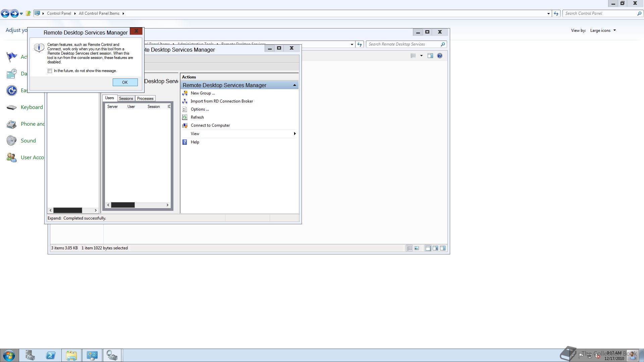Click the green Refresh icon in Actions
Viewport: 644px width, 362px height.
coord(185,117)
